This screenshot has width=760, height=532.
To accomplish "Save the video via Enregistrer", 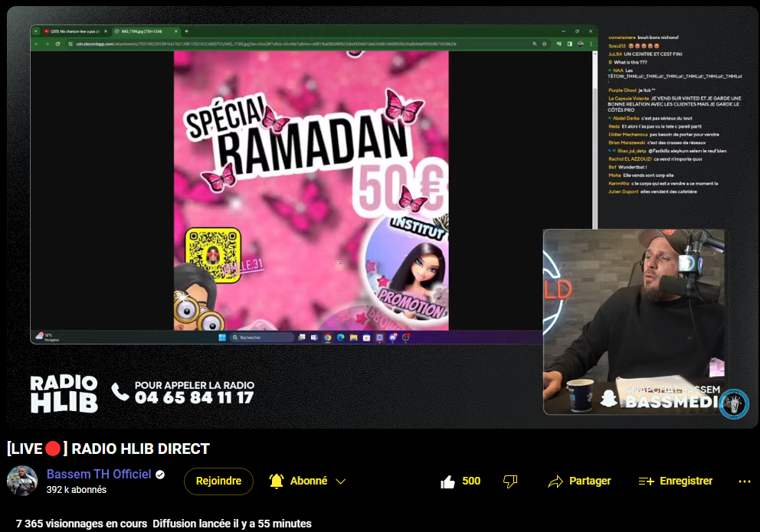I will (675, 481).
